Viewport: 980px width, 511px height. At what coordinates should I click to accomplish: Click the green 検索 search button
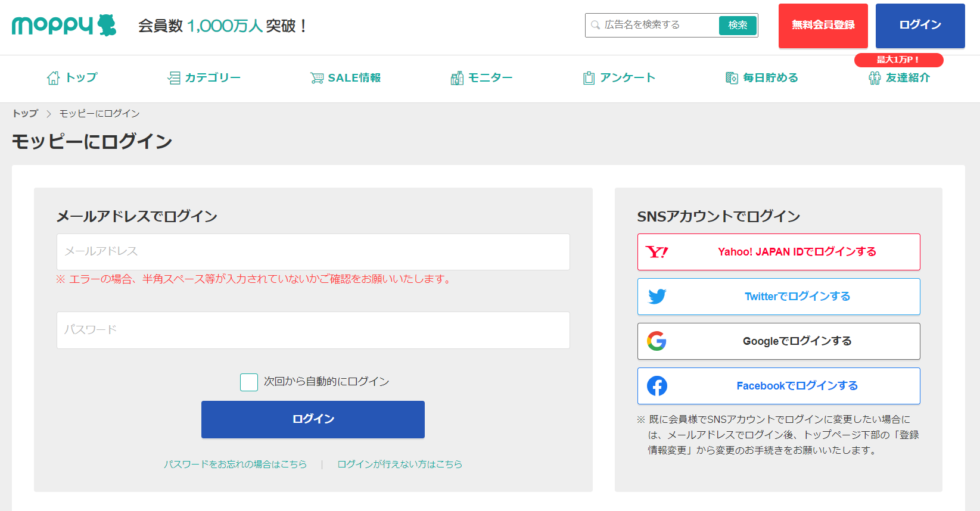(738, 25)
